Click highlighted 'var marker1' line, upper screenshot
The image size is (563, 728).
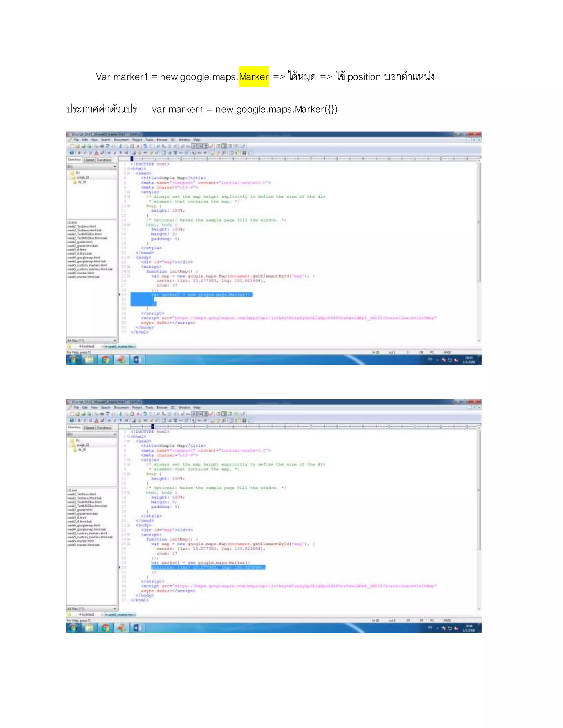coord(192,295)
